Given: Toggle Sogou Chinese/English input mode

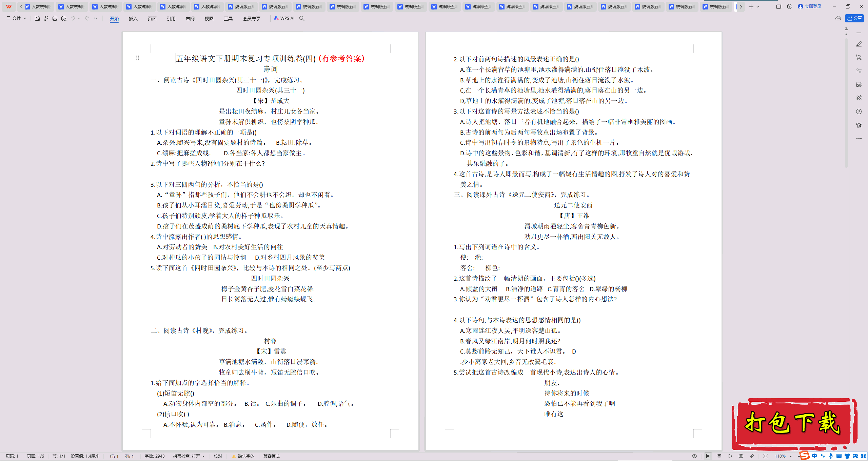Looking at the screenshot, I should 814,456.
